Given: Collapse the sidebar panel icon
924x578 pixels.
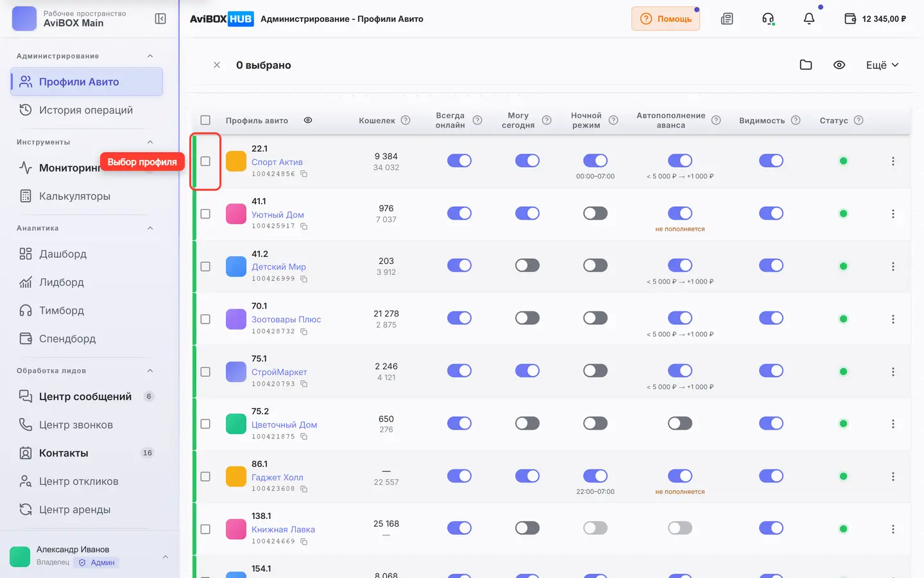Looking at the screenshot, I should 160,19.
